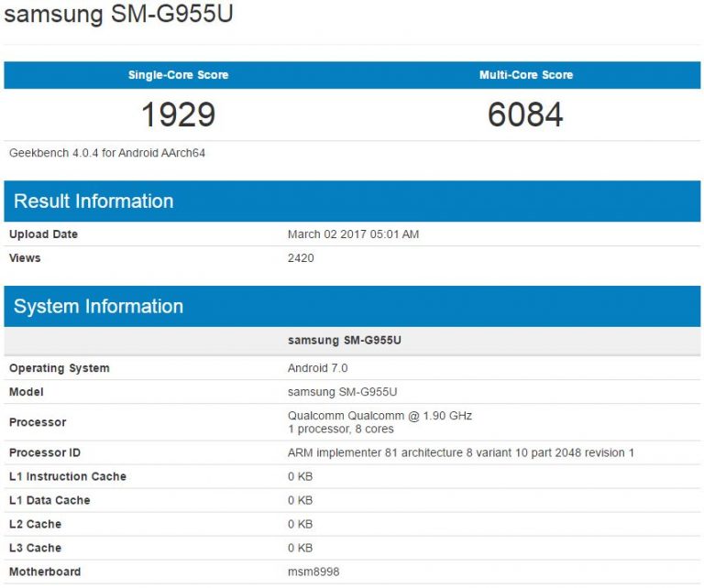Image resolution: width=704 pixels, height=588 pixels.
Task: Click the March 02 2017 upload date value
Action: pyautogui.click(x=353, y=234)
